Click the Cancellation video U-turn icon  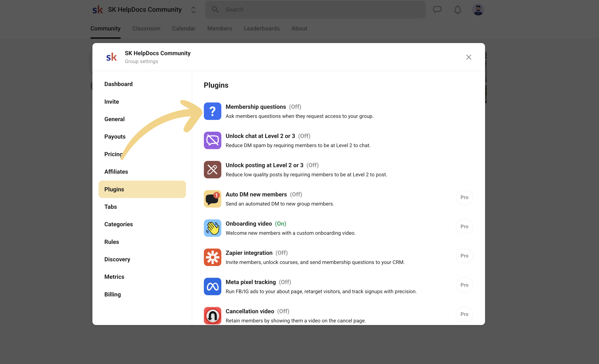point(212,316)
